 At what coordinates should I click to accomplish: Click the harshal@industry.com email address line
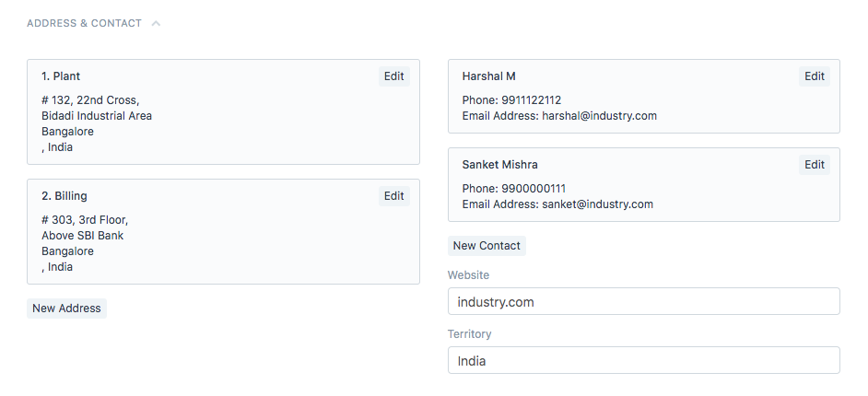click(559, 116)
